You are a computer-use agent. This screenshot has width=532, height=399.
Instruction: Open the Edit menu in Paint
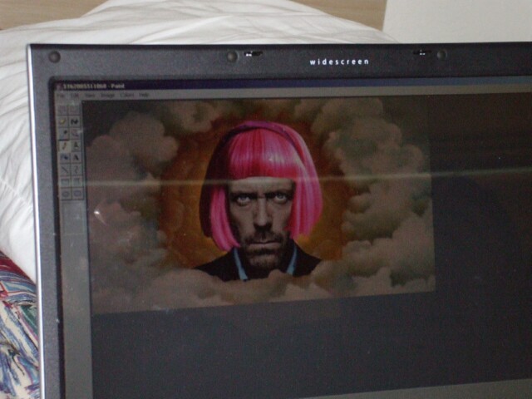tap(75, 96)
